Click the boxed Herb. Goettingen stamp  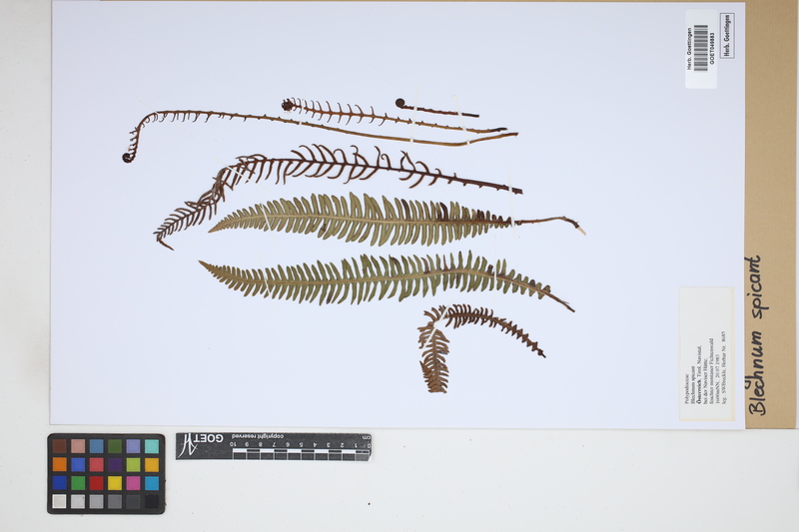click(726, 35)
